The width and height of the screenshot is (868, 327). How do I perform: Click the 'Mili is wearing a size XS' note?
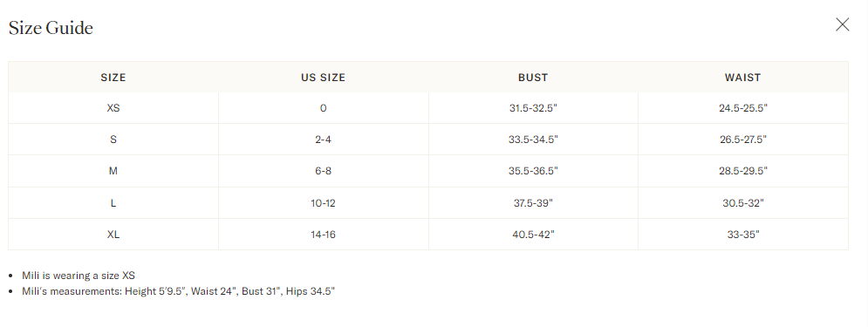click(x=79, y=276)
